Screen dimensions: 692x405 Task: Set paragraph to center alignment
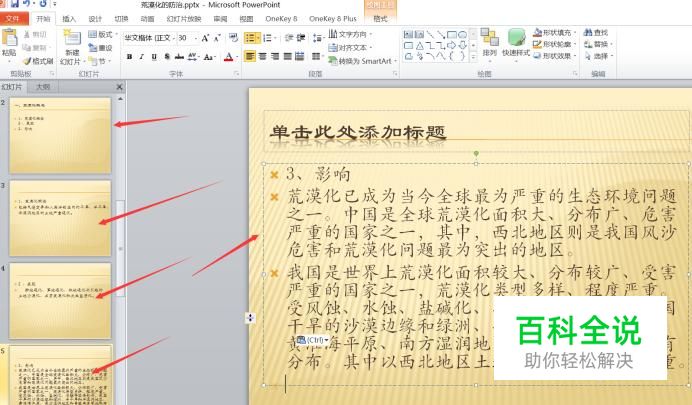click(x=263, y=56)
